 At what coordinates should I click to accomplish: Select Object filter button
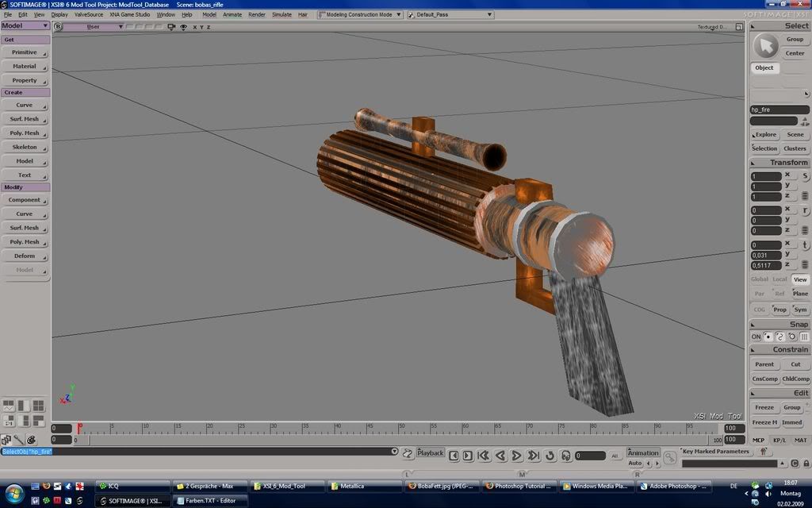pyautogui.click(x=764, y=68)
